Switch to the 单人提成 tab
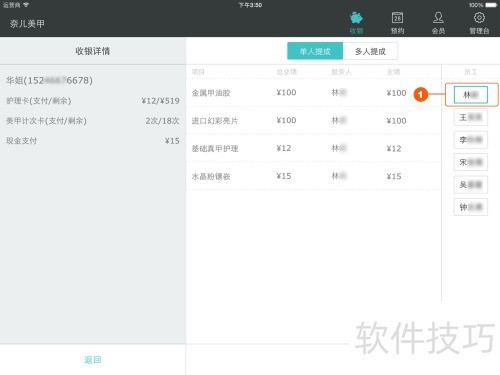 coord(315,51)
